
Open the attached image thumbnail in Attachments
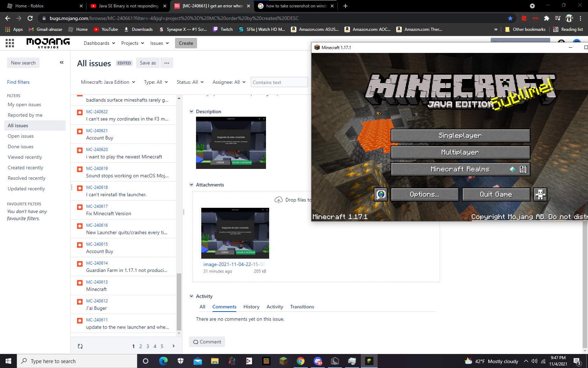tap(235, 233)
